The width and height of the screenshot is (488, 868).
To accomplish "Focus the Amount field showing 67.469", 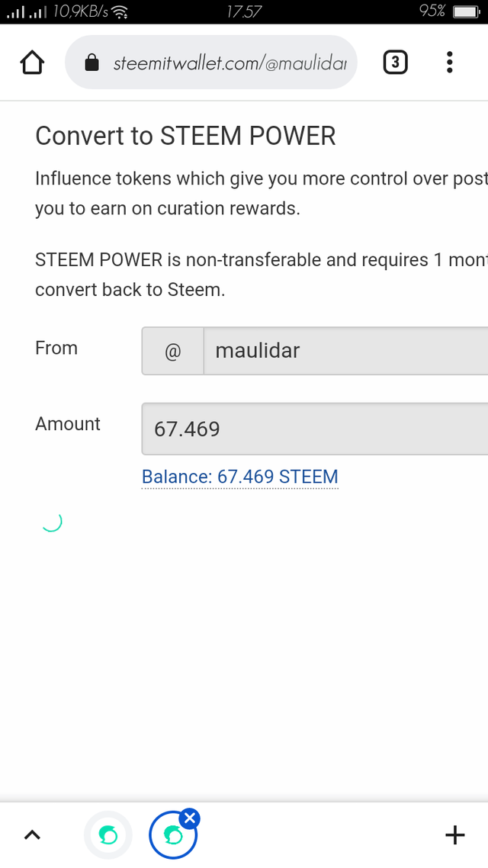I will tap(314, 429).
